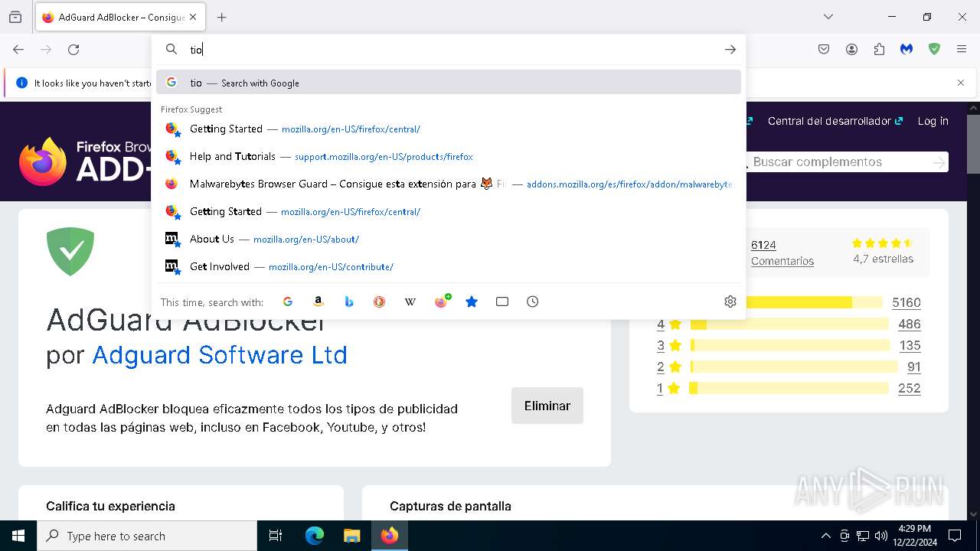980x551 pixels.
Task: Open About Us suggestion
Action: click(x=449, y=239)
